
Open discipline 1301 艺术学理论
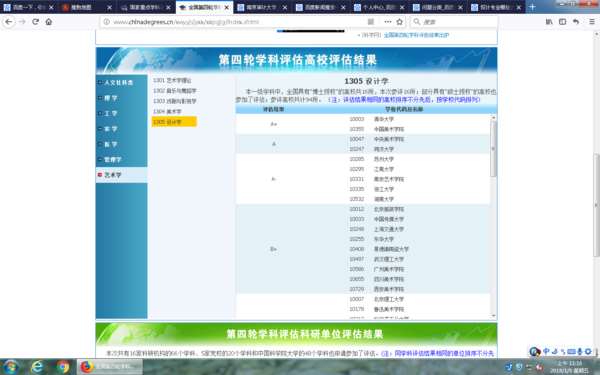pyautogui.click(x=172, y=80)
